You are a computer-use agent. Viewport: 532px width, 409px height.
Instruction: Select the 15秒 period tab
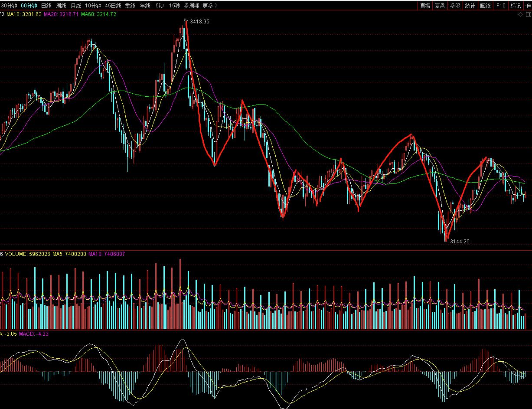pos(174,6)
